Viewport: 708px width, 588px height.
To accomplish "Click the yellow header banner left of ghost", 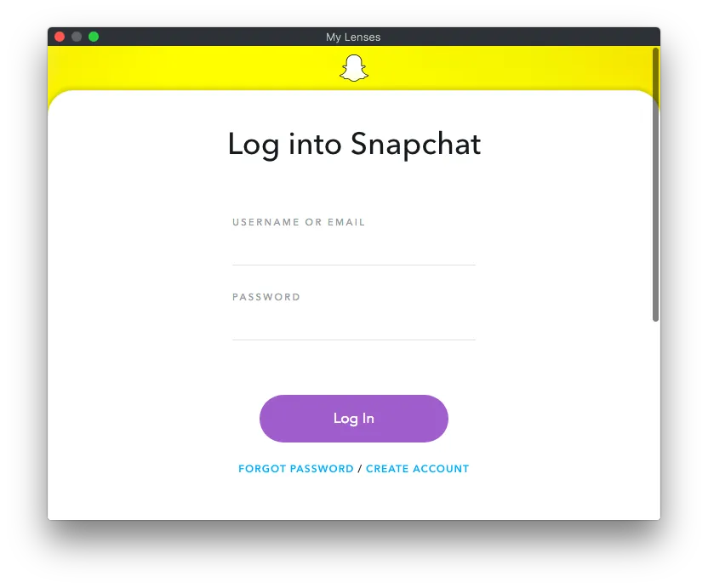I will [x=194, y=68].
